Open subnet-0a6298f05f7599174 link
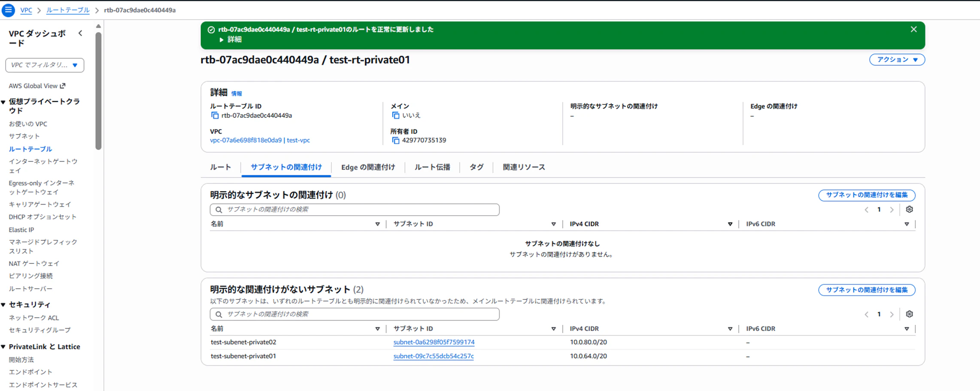Image resolution: width=980 pixels, height=391 pixels. pos(434,342)
